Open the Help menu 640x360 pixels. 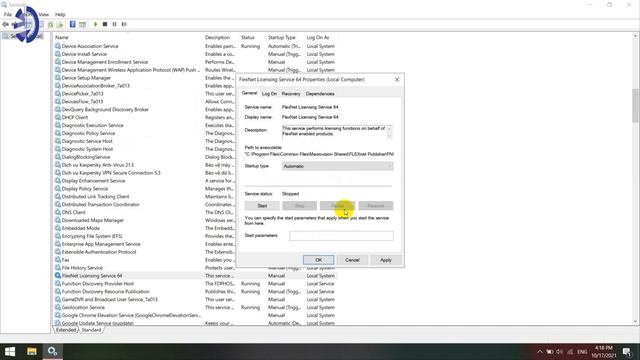coord(60,14)
